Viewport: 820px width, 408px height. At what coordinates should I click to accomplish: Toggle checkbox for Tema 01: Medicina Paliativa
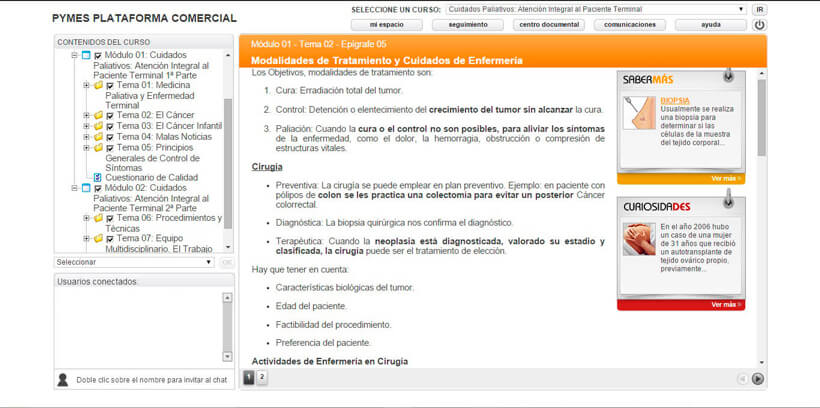(x=110, y=86)
